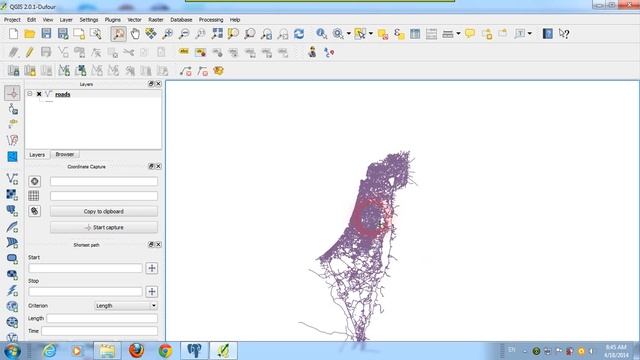Open the Python console icon
Screen dimensions: 640x360
click(312, 52)
